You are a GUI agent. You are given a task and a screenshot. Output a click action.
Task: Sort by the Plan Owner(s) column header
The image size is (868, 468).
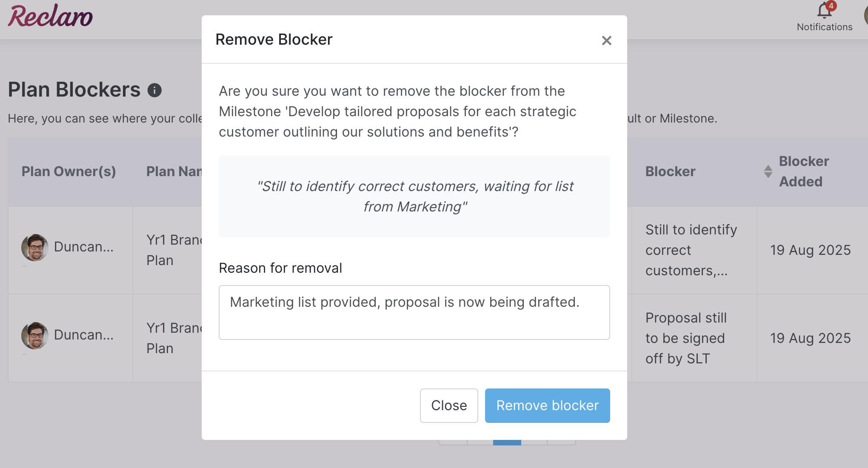69,171
